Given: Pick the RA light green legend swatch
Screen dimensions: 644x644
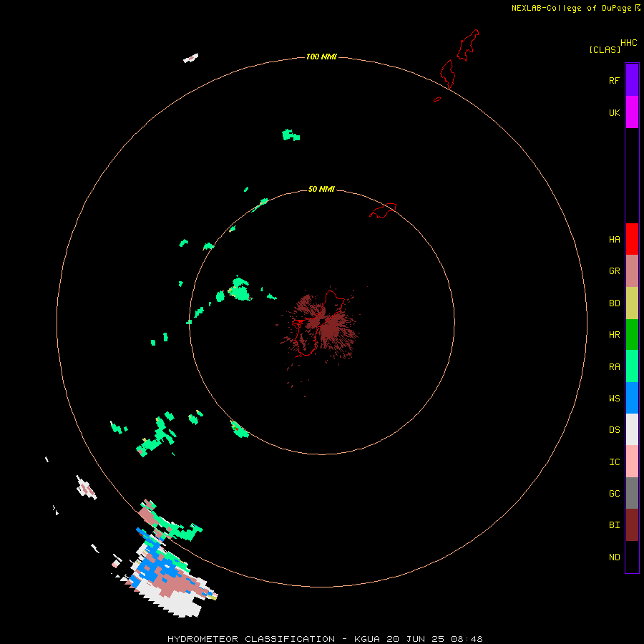Looking at the screenshot, I should coord(632,366).
